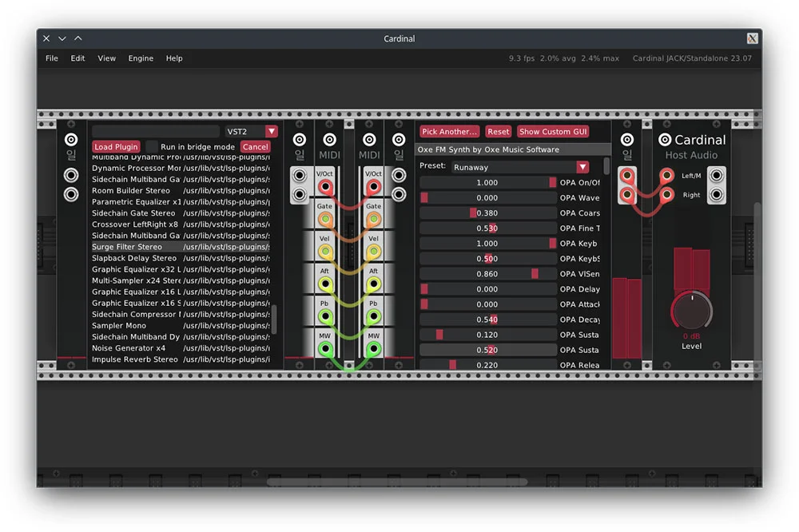
Task: Select Surge Filter Stereo in plugin list
Action: pos(127,247)
